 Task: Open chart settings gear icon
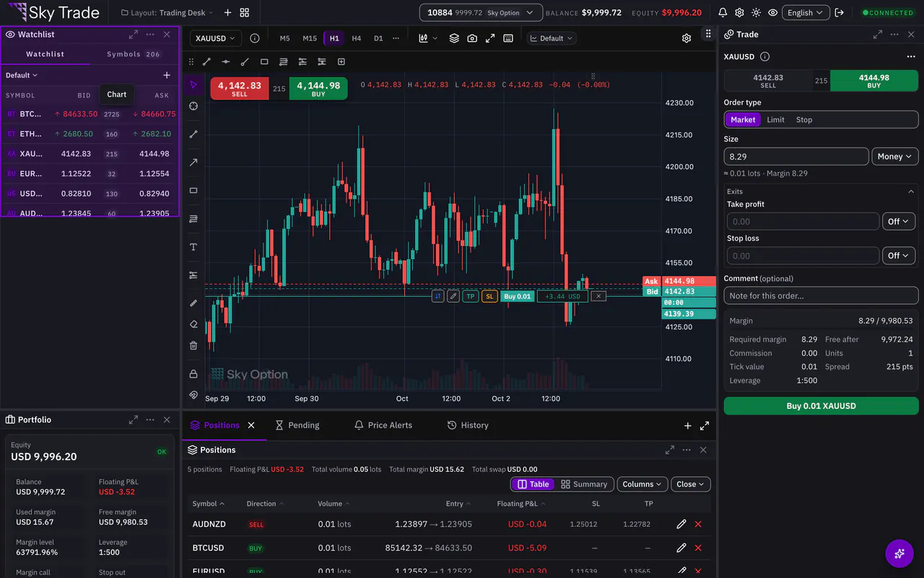(x=687, y=38)
